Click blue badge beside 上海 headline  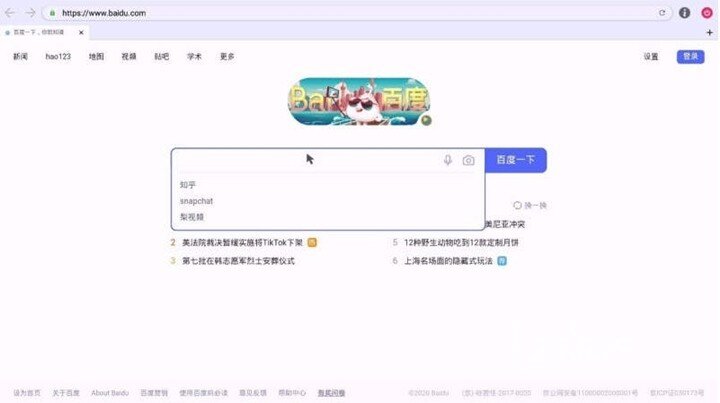(x=502, y=261)
